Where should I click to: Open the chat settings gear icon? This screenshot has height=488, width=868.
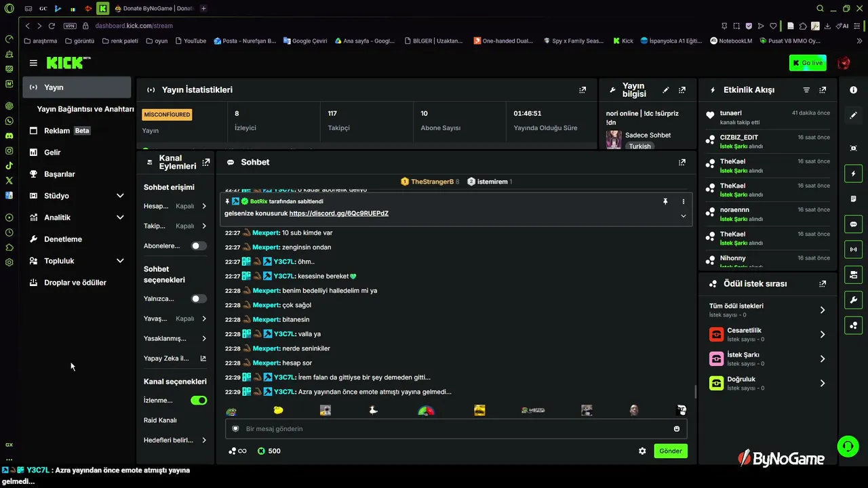pos(642,451)
